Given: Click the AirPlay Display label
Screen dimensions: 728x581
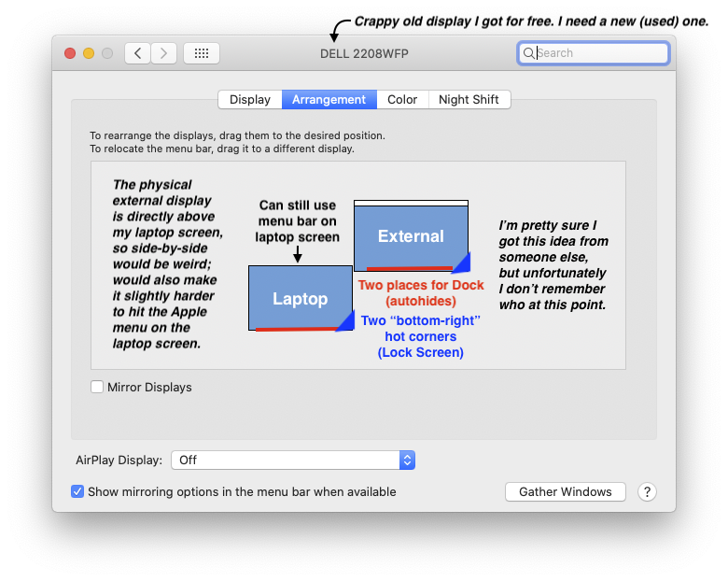Looking at the screenshot, I should [119, 461].
